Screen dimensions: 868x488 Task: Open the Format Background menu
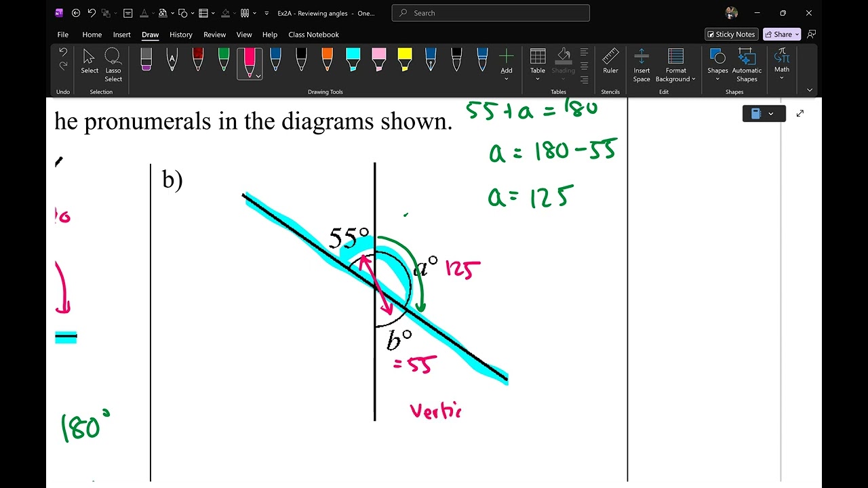coord(675,64)
